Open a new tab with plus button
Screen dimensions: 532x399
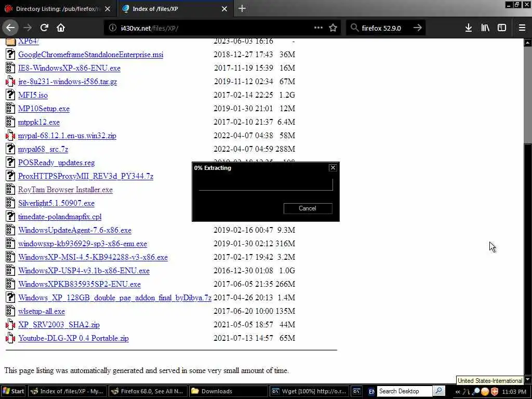[242, 8]
